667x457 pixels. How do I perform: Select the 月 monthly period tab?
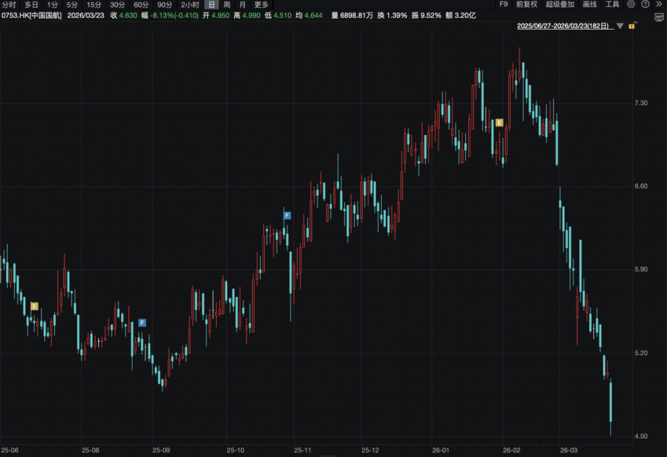pyautogui.click(x=242, y=5)
